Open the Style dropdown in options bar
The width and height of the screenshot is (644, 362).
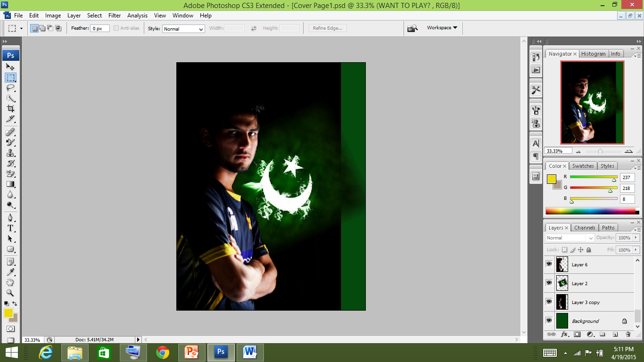click(x=183, y=29)
